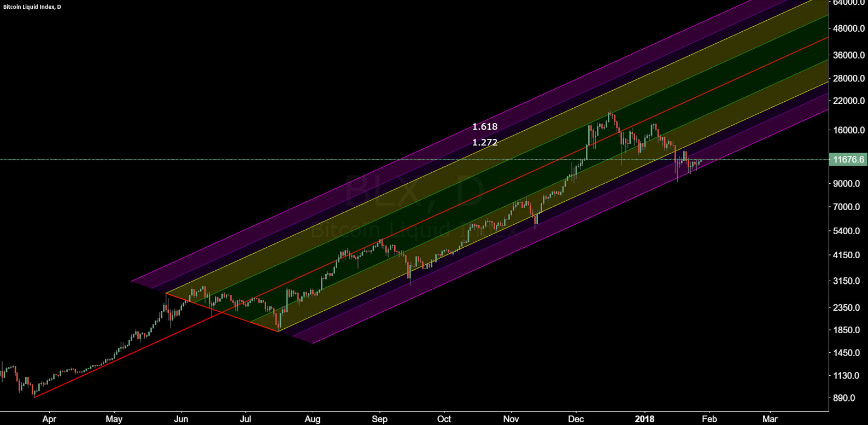Click the 48000.0 price axis label

click(849, 28)
